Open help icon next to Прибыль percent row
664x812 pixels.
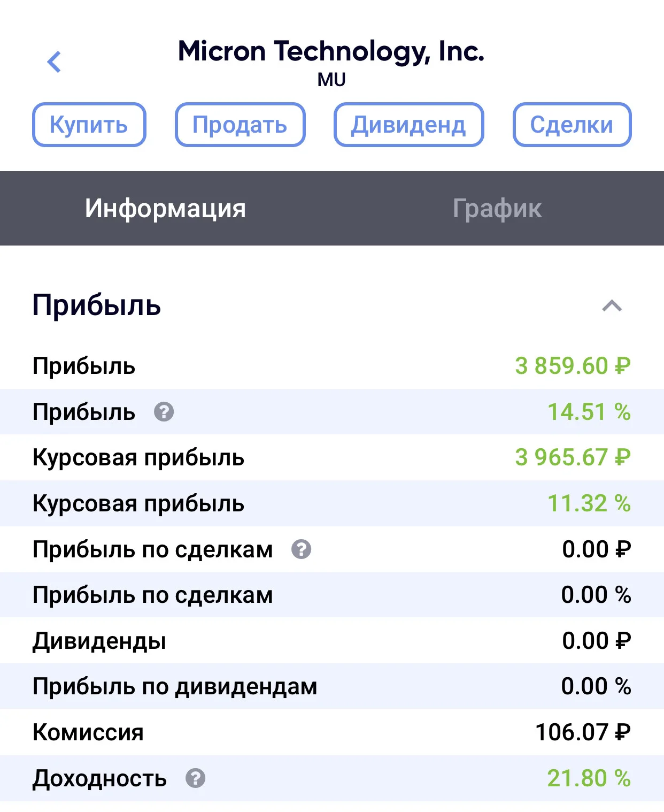(164, 412)
